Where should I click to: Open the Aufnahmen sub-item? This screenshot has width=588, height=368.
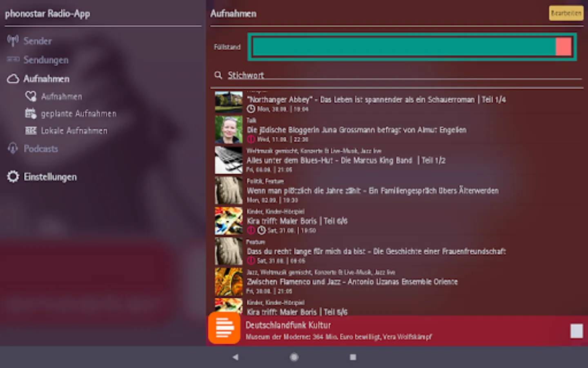(61, 96)
